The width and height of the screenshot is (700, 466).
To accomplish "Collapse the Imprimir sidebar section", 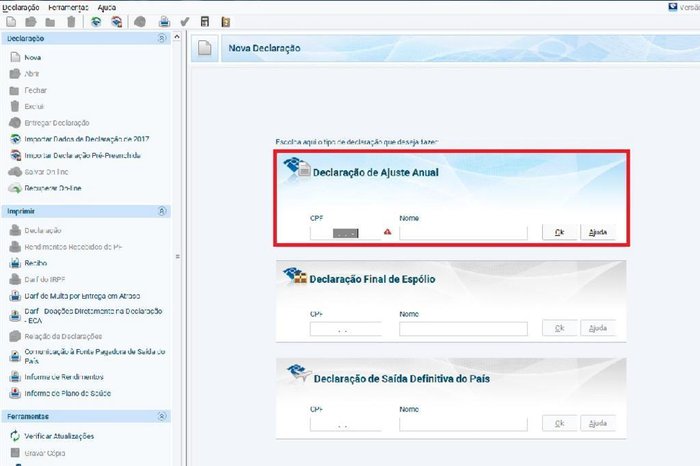I will (162, 211).
